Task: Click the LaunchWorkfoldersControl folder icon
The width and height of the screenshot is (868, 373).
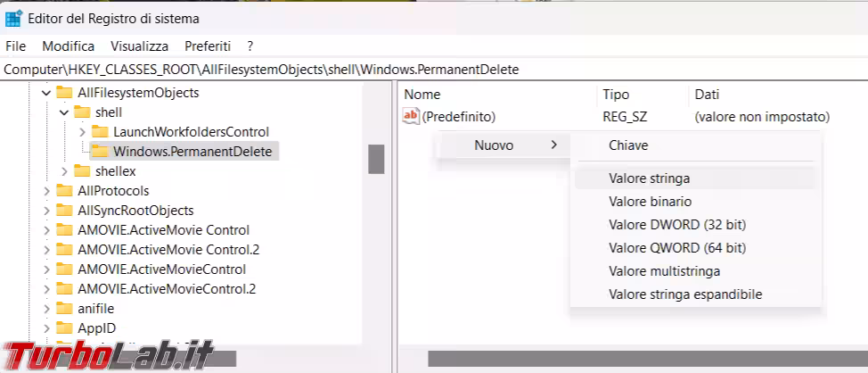Action: click(x=100, y=132)
